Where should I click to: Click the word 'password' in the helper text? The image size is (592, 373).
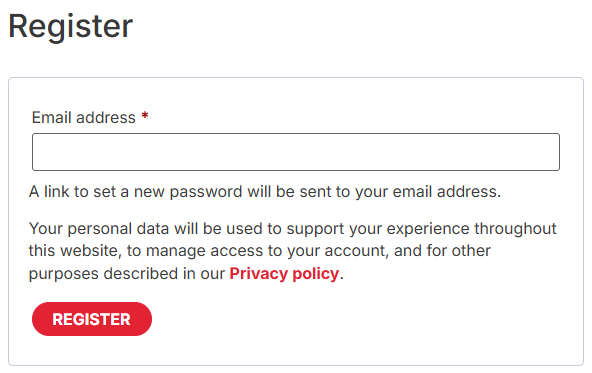click(x=205, y=193)
